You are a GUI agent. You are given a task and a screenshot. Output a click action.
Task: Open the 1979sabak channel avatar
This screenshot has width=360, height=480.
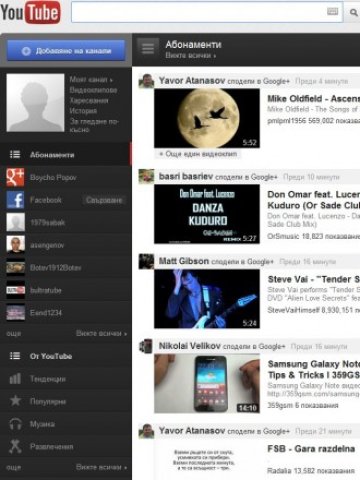pos(15,222)
